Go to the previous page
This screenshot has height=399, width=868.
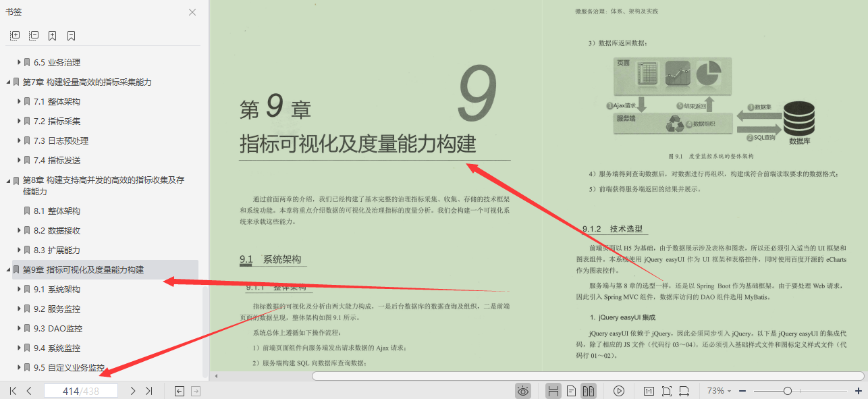click(x=29, y=391)
